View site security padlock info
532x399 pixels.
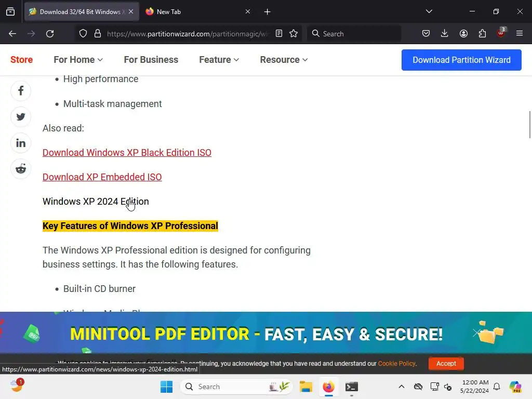[98, 34]
